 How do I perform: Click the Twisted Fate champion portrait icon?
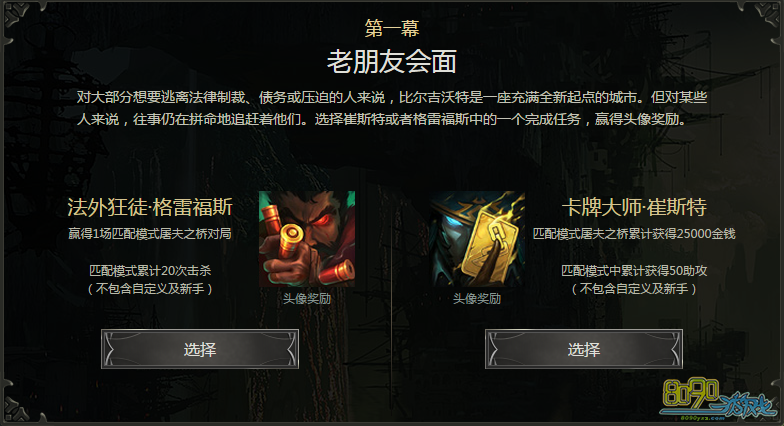tap(477, 239)
